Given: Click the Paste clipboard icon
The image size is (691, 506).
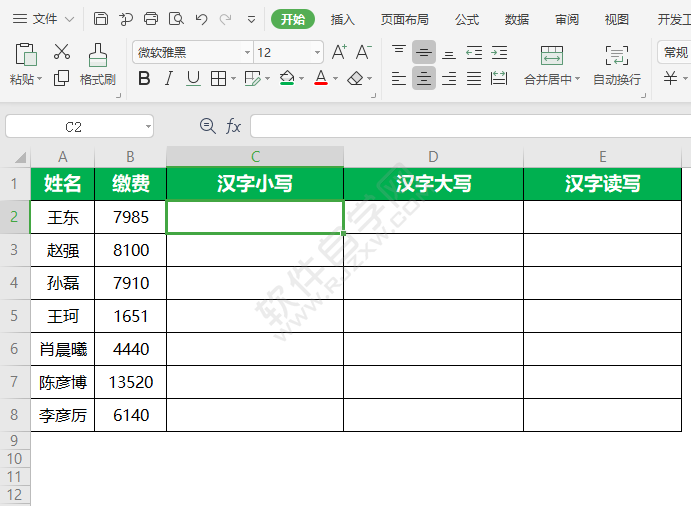Looking at the screenshot, I should [26, 54].
